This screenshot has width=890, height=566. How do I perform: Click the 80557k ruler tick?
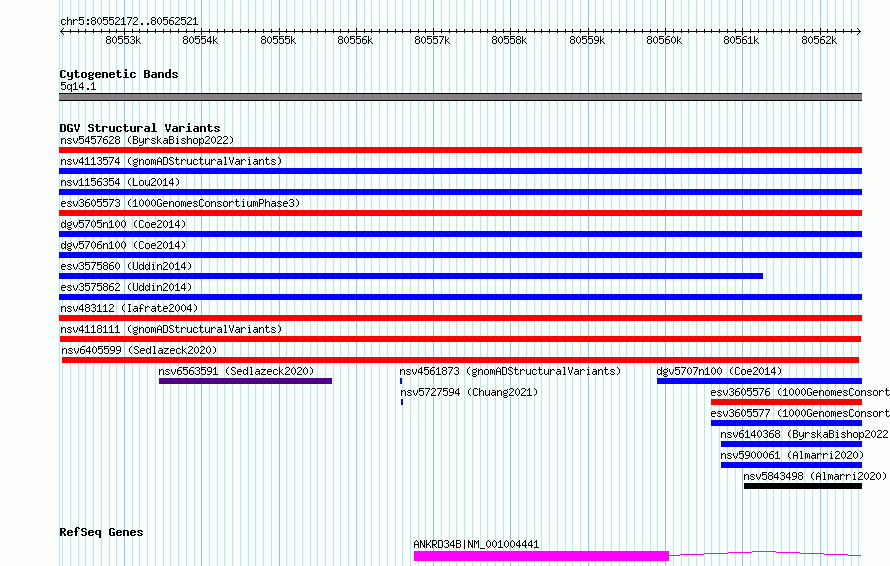pos(432,40)
